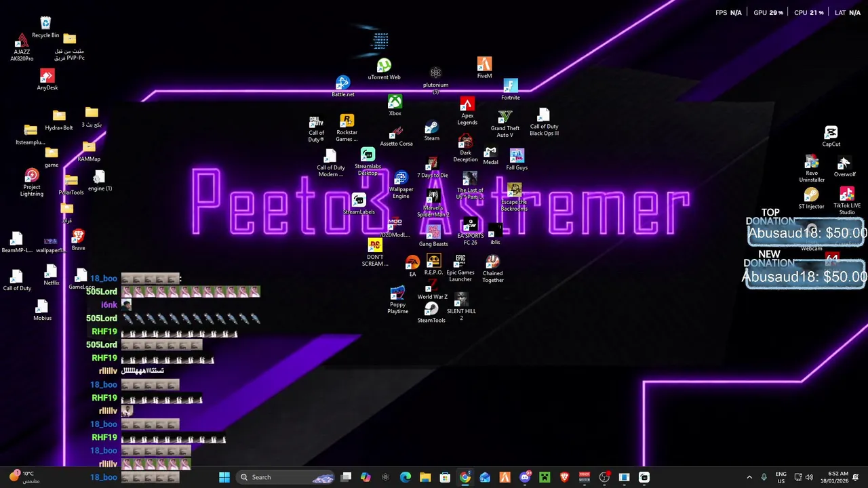
Task: Open Revo Uninstaller shortcut
Action: pos(812,169)
